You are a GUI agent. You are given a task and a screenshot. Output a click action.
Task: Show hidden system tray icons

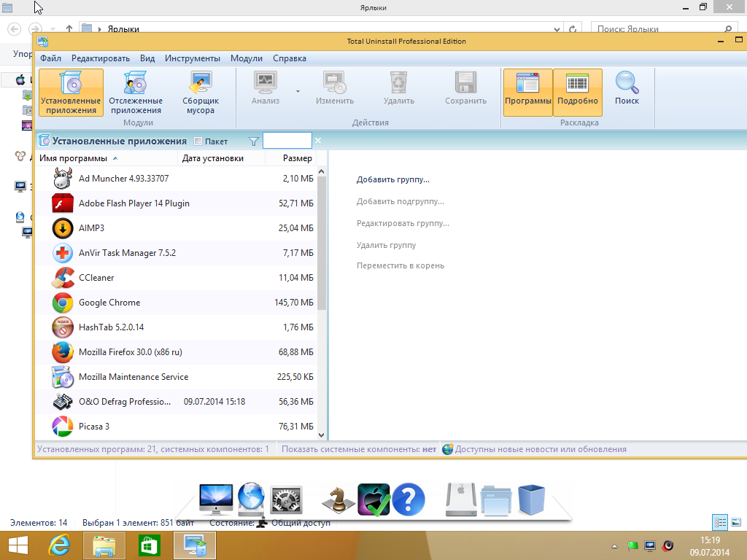(614, 546)
